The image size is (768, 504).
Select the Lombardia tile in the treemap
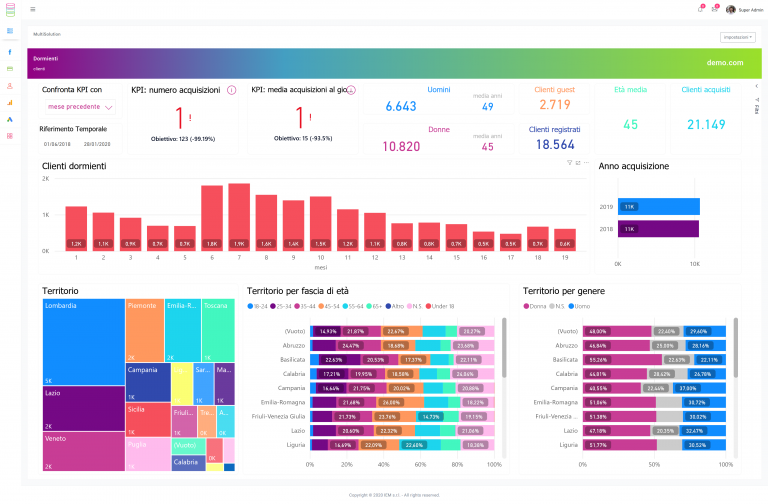click(x=84, y=342)
